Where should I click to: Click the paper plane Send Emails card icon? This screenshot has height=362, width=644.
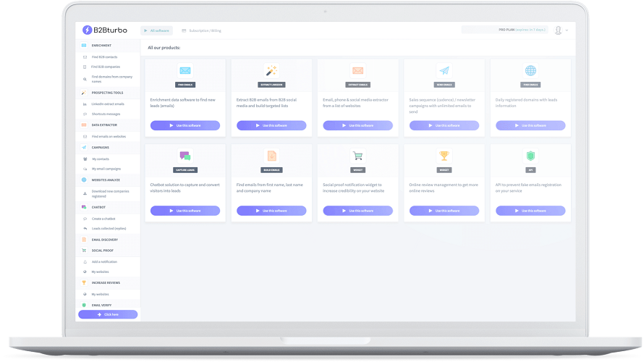click(x=444, y=71)
